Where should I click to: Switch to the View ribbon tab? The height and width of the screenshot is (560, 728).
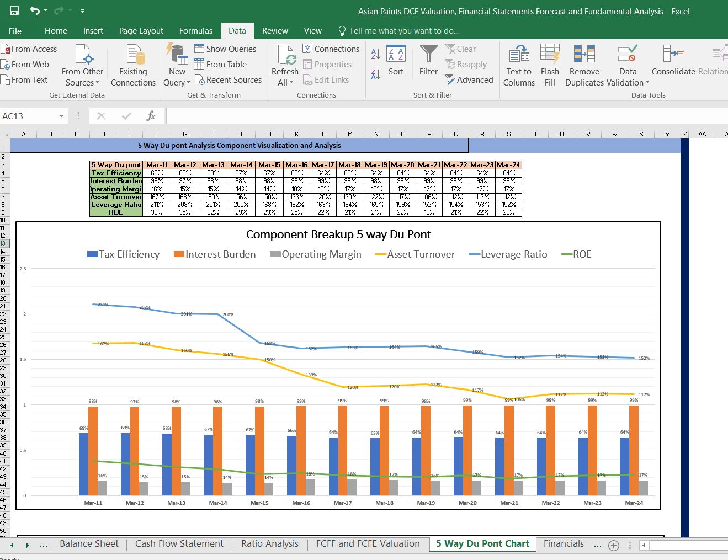(x=312, y=31)
